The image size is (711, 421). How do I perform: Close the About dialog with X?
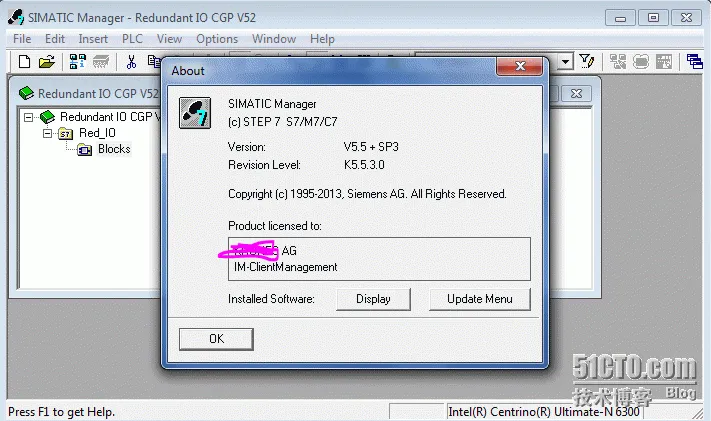click(520, 66)
